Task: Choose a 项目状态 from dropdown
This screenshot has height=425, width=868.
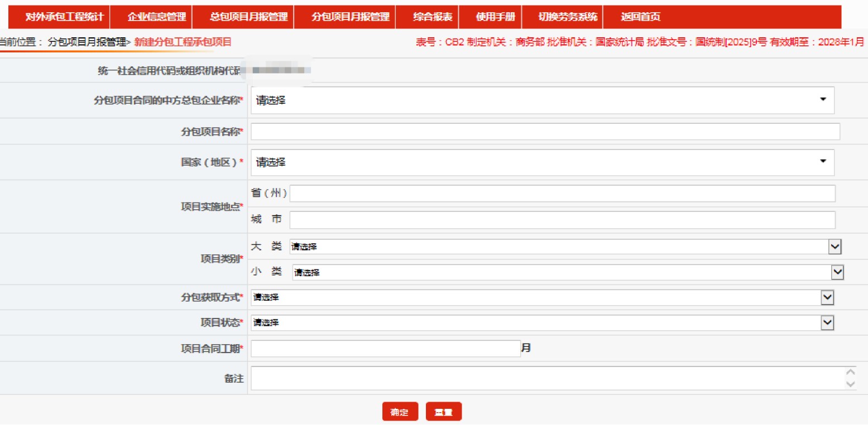Action: point(542,322)
